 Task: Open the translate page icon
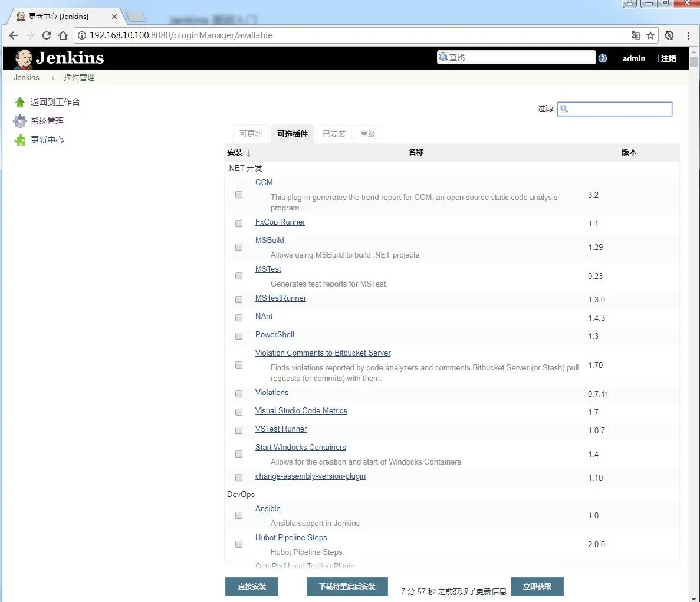pos(635,35)
